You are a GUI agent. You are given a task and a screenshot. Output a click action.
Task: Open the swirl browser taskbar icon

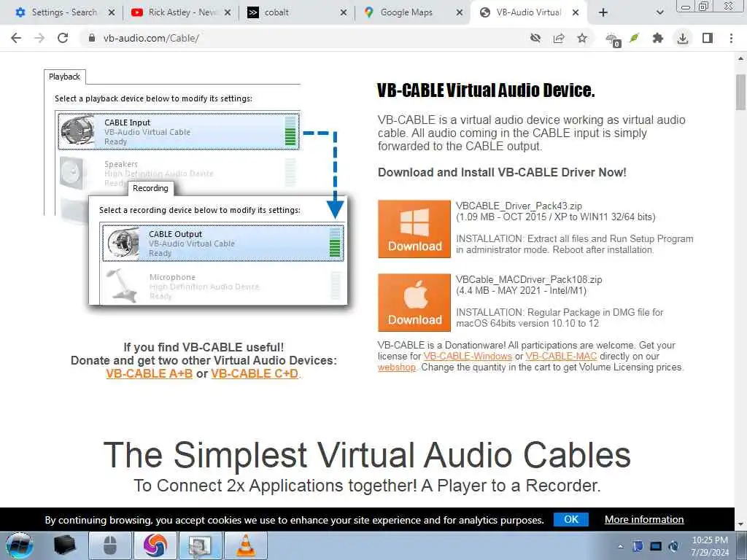coord(155,545)
